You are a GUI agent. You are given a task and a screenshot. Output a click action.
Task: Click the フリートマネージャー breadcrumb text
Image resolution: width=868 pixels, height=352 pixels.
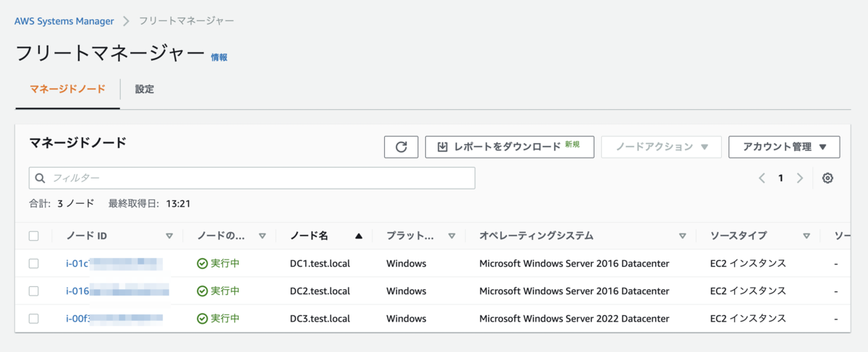click(x=187, y=21)
